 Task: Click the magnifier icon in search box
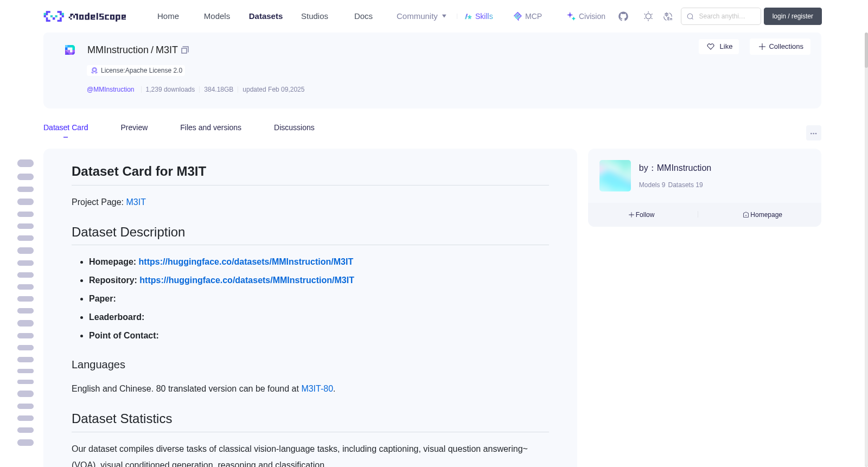tap(690, 16)
